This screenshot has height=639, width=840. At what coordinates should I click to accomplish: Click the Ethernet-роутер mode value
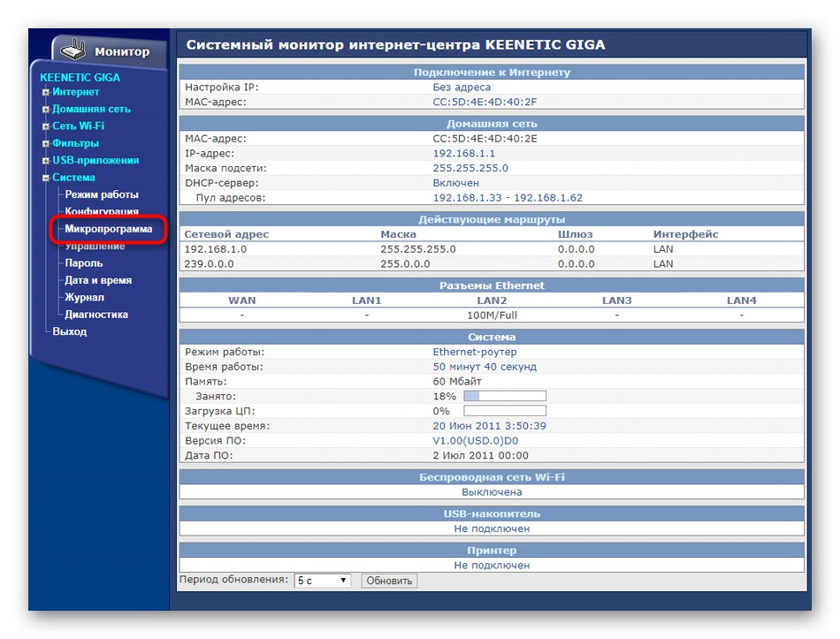(475, 352)
